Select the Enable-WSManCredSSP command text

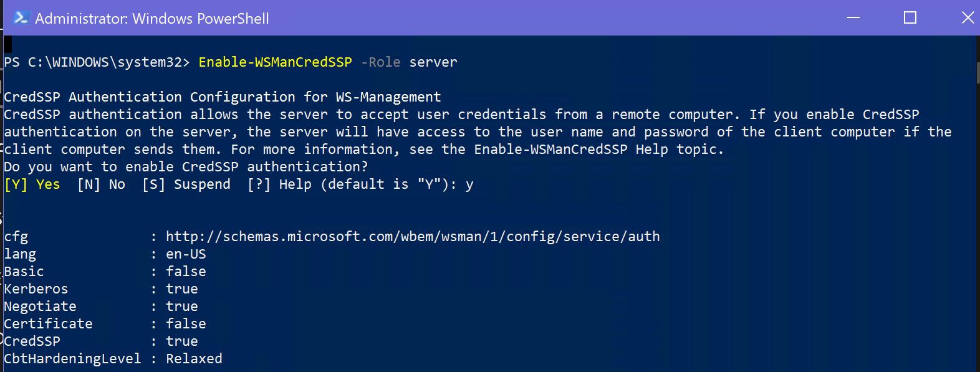pyautogui.click(x=275, y=62)
